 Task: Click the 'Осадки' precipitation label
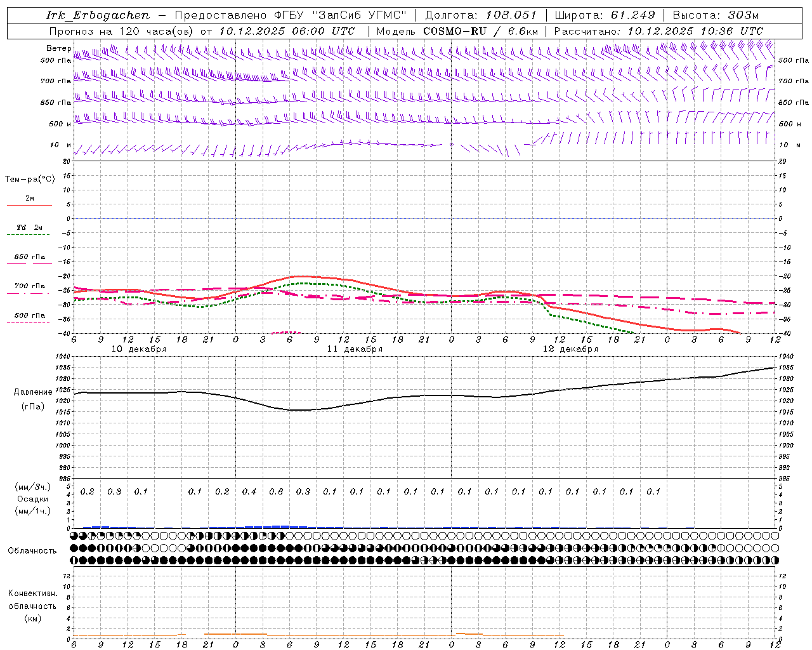(32, 499)
